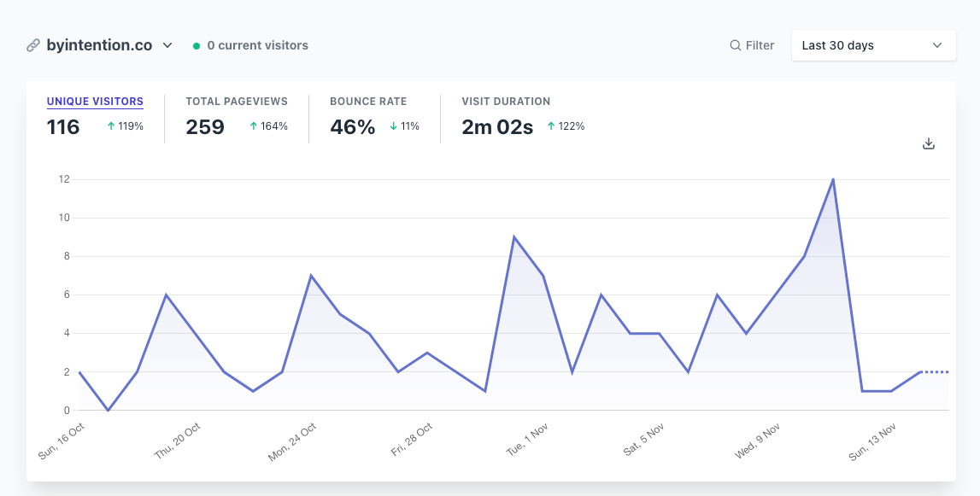The image size is (980, 496).
Task: Click the chart point of 9 before Tue, 1 Nov
Action: pyautogui.click(x=513, y=236)
